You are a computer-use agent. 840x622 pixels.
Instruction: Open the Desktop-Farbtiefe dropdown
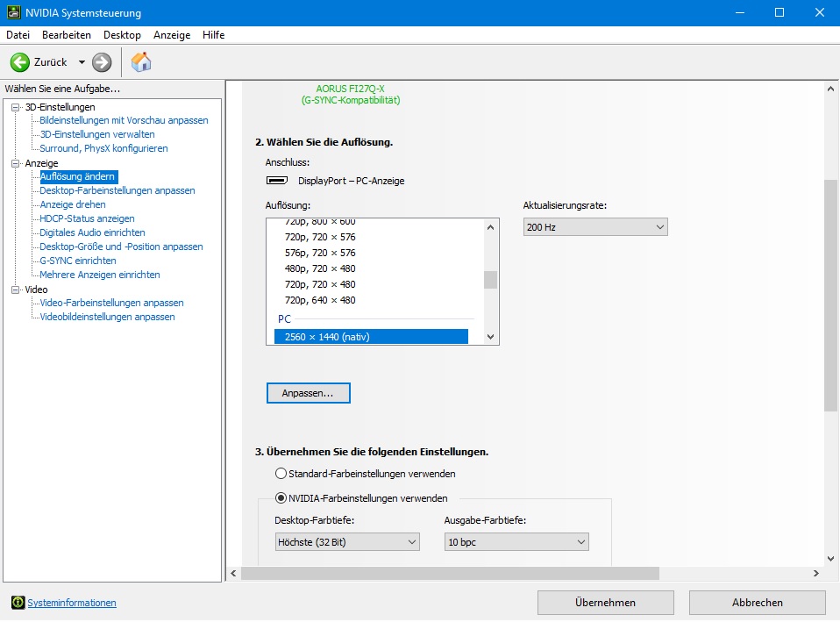pos(347,542)
